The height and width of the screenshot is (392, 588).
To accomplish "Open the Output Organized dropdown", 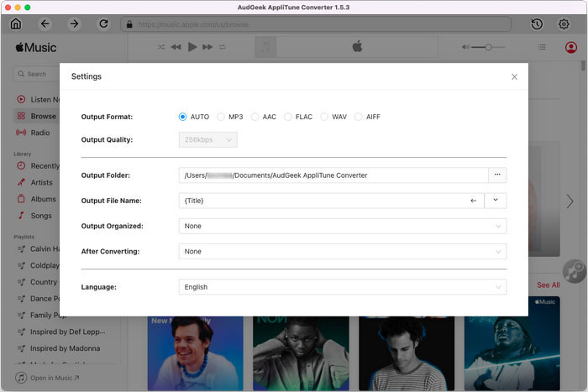I will (343, 227).
